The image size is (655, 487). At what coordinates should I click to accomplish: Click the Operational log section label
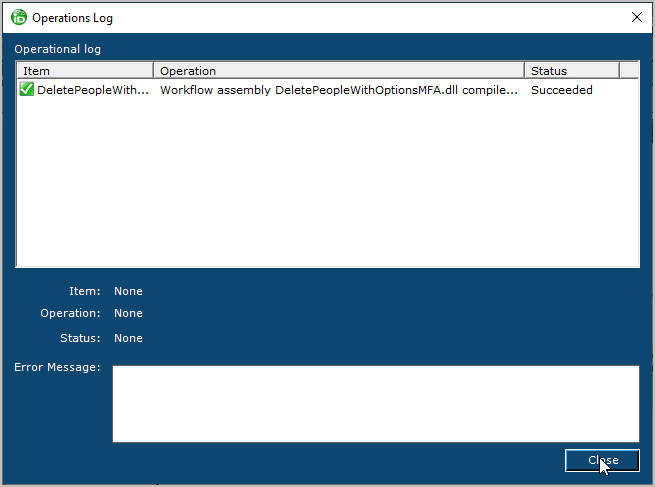pos(57,49)
